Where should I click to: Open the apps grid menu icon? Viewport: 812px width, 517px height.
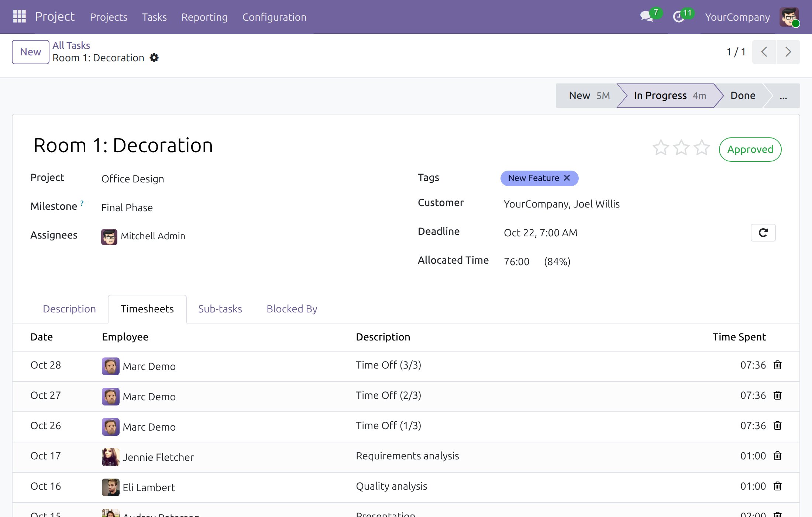click(19, 16)
